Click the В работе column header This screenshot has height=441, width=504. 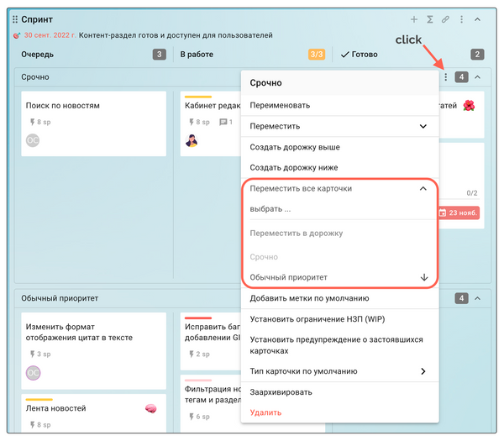click(x=197, y=55)
